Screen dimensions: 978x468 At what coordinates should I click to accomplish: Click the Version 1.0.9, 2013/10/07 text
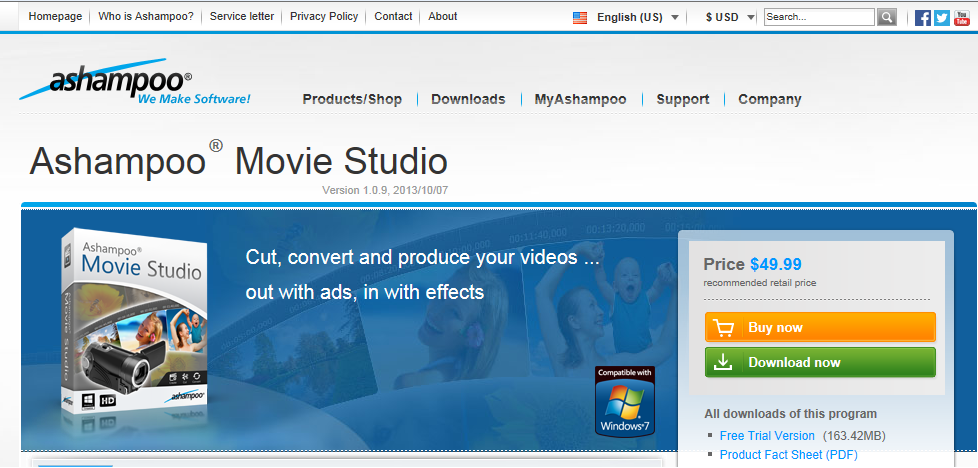(x=385, y=190)
